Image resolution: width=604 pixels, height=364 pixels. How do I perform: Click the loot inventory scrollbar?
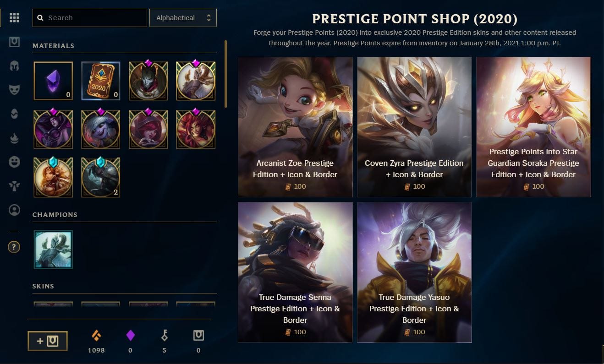click(225, 74)
